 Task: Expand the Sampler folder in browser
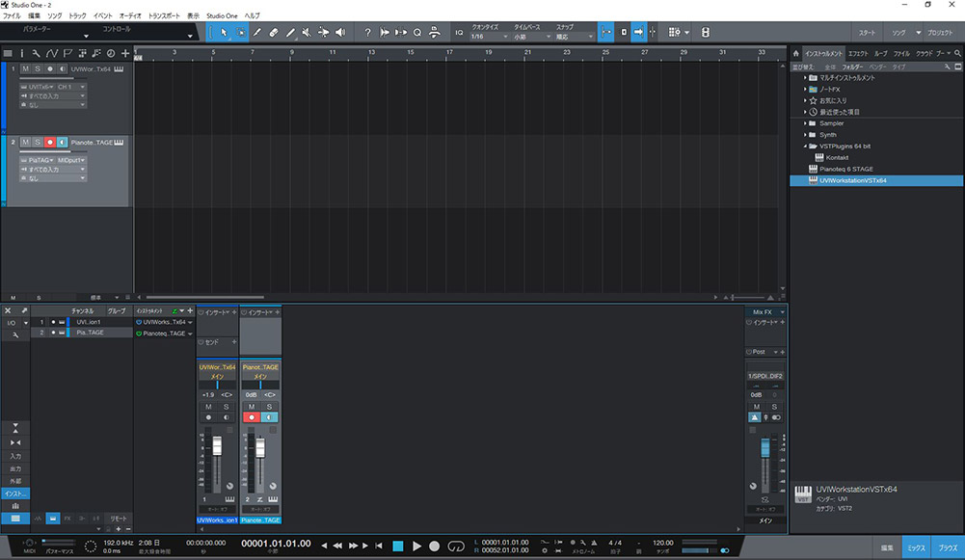[x=805, y=123]
